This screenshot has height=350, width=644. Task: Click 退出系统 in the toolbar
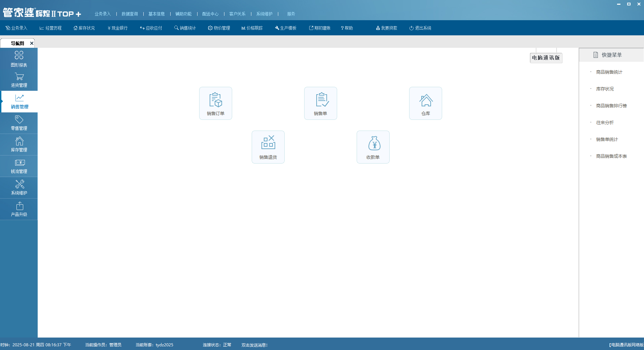click(x=420, y=28)
